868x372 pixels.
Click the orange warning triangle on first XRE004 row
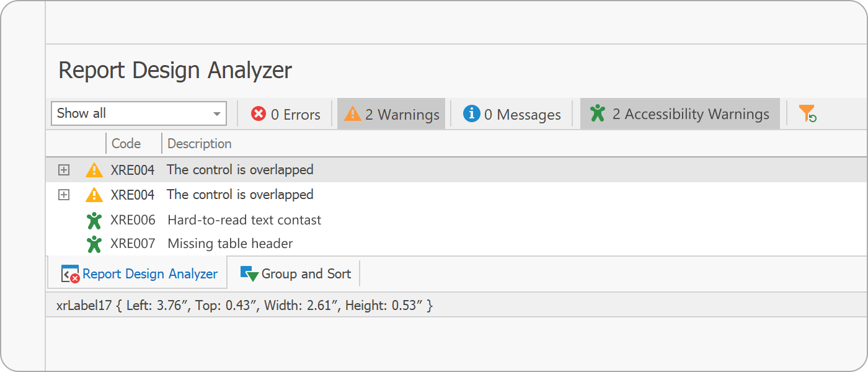[x=94, y=169]
